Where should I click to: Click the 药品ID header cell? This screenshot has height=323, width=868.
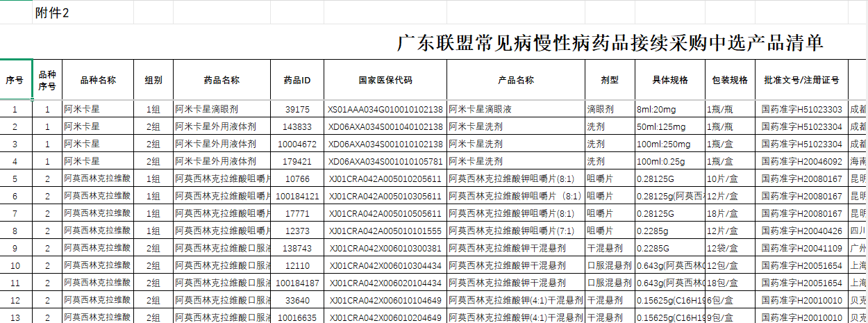(x=297, y=80)
